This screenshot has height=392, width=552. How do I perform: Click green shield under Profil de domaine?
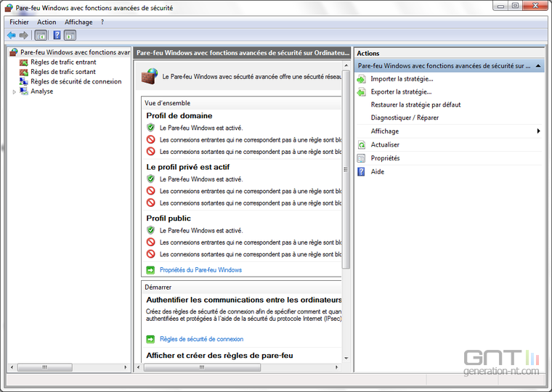[x=150, y=127]
